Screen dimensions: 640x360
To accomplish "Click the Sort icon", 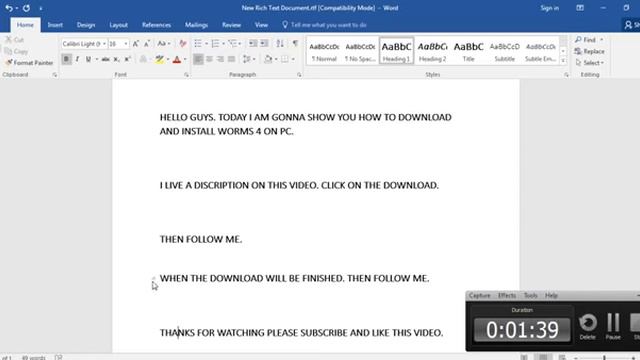I will (280, 43).
